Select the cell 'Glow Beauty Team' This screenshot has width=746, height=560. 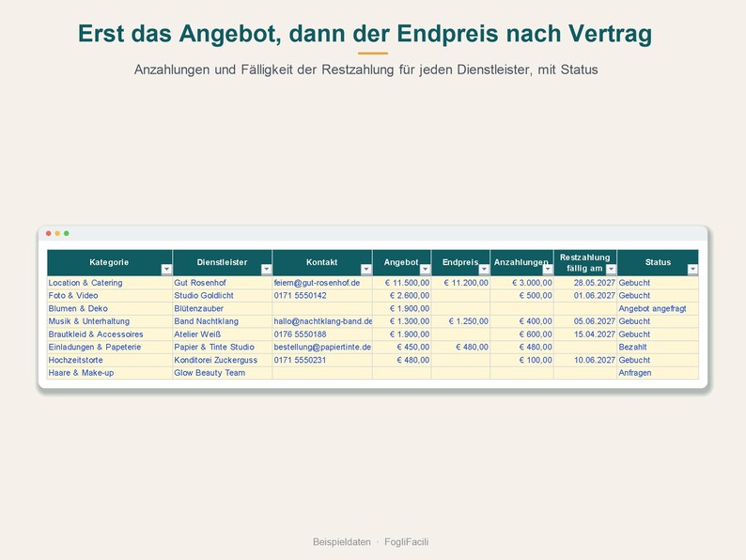pyautogui.click(x=223, y=372)
